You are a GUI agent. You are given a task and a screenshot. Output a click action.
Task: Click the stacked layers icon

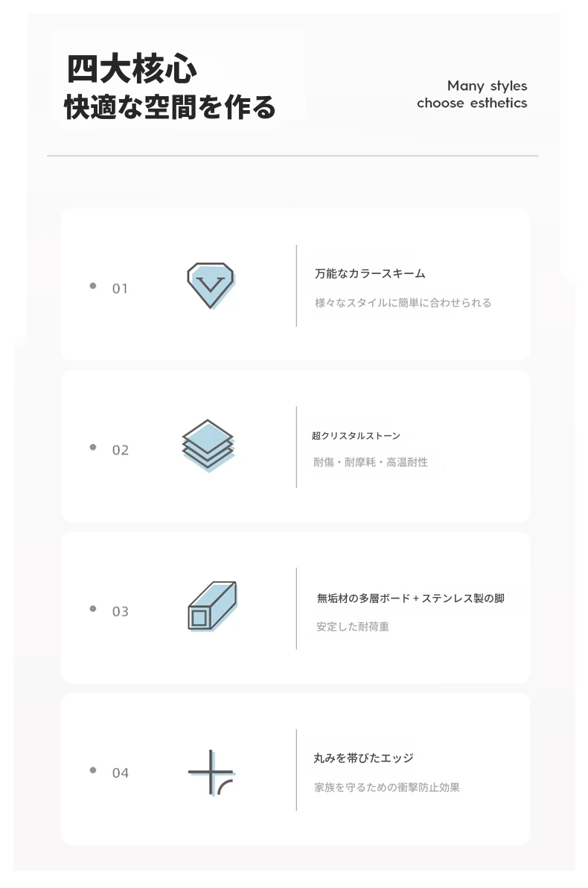[x=208, y=444]
